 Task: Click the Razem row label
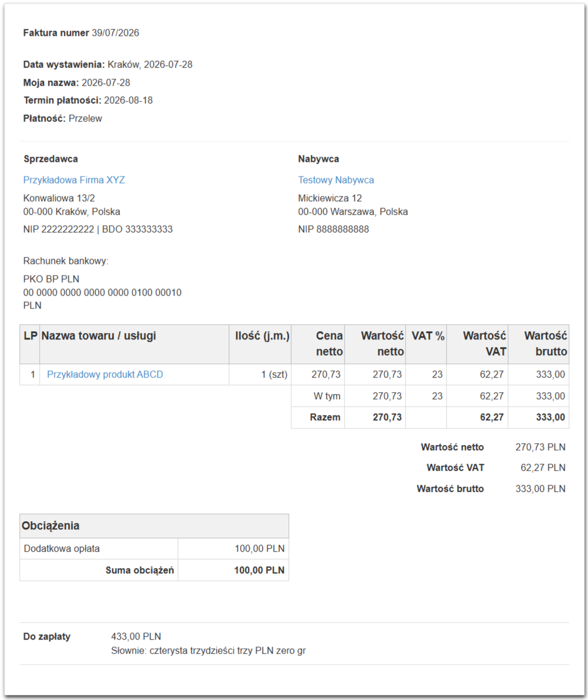325,417
